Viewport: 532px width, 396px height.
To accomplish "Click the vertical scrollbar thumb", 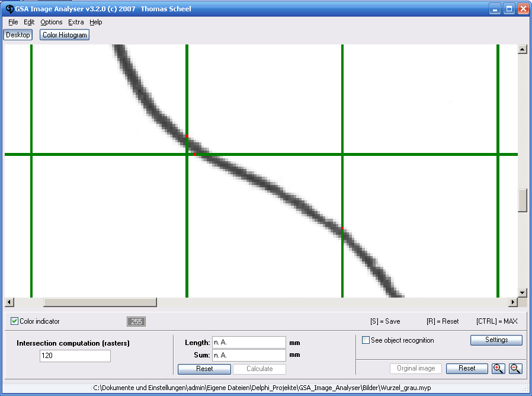I will 522,200.
